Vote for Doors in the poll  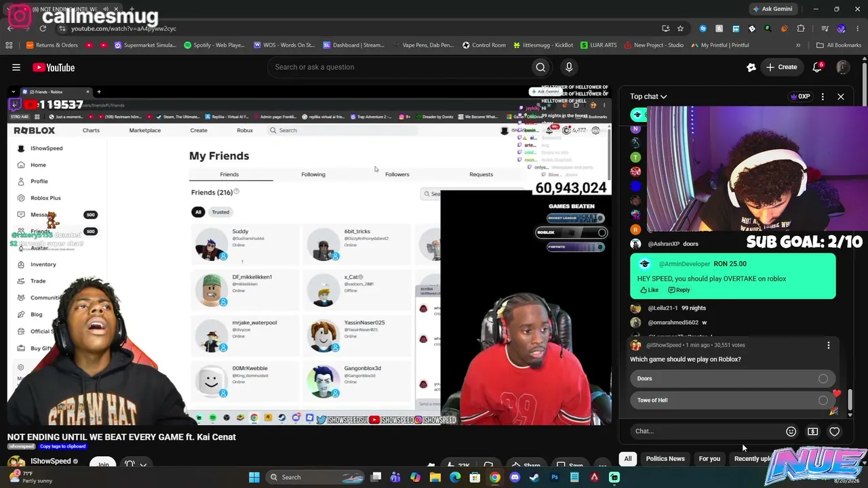pos(732,379)
